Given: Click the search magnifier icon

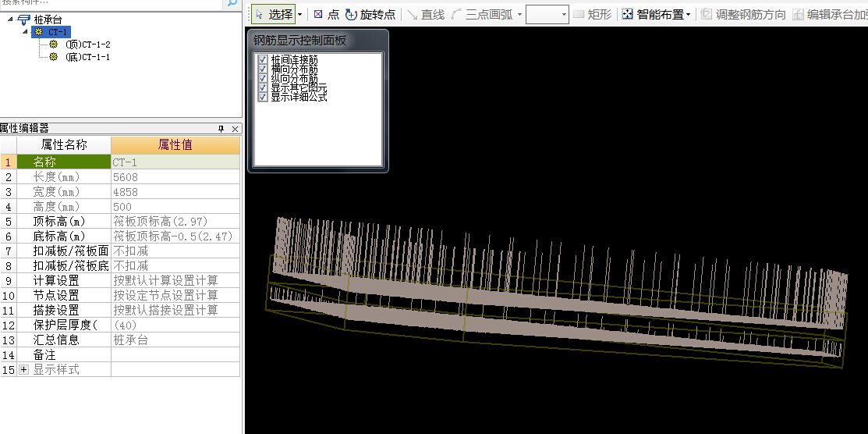Looking at the screenshot, I should point(231,3).
